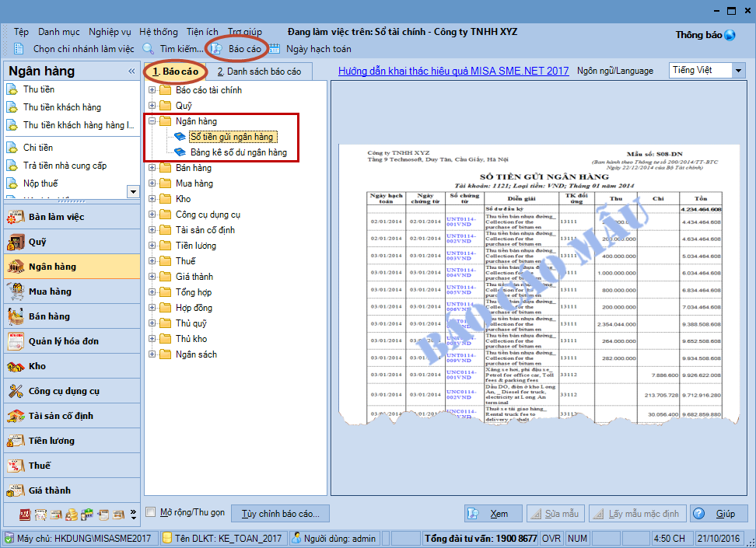Open the Kho warehouse module
This screenshot has height=548, width=756.
tap(37, 366)
